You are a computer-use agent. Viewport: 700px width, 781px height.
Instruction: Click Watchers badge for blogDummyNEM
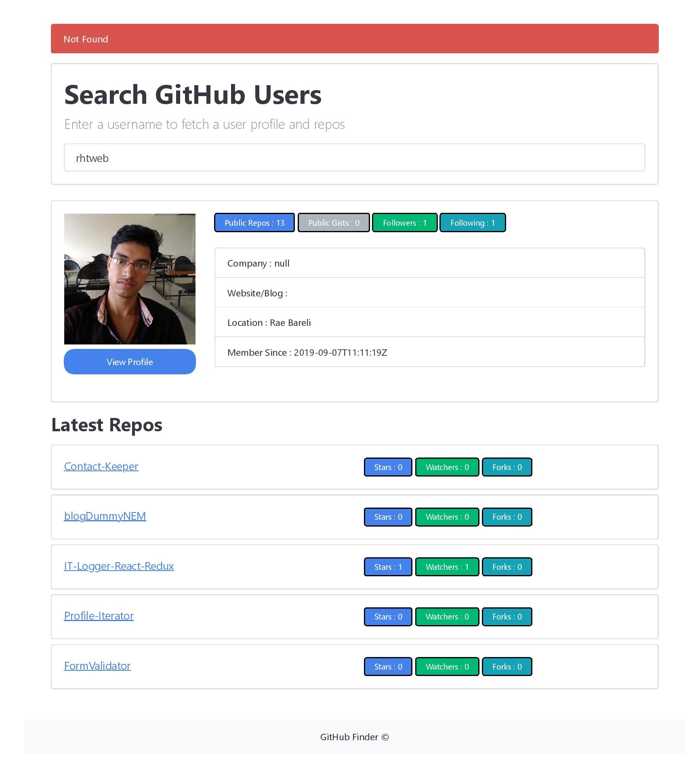click(447, 517)
